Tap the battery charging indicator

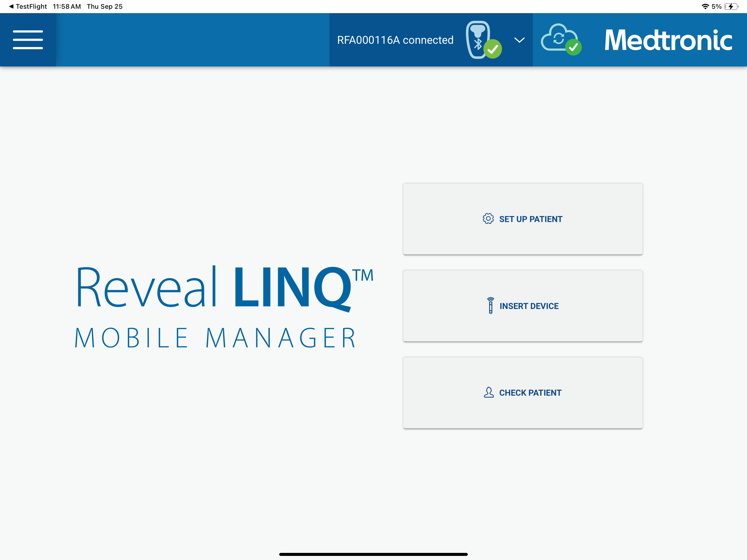[731, 6]
